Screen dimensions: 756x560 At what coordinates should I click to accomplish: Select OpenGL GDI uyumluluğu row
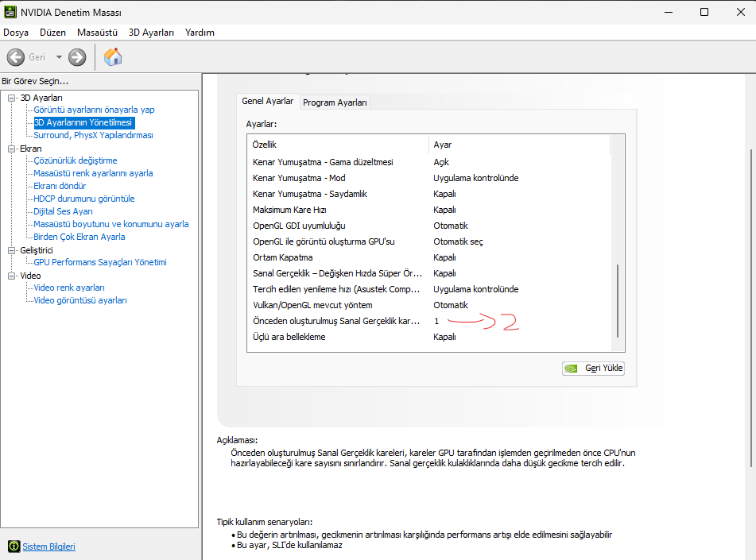(x=429, y=226)
